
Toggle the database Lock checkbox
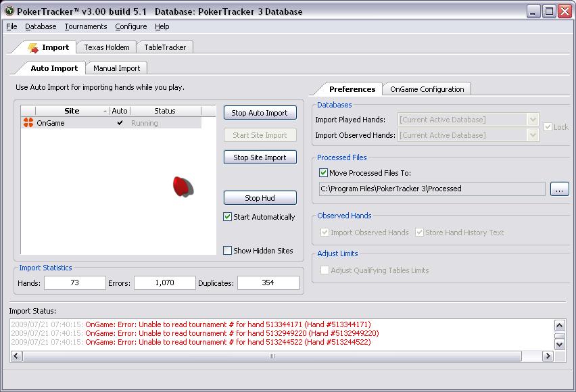548,127
